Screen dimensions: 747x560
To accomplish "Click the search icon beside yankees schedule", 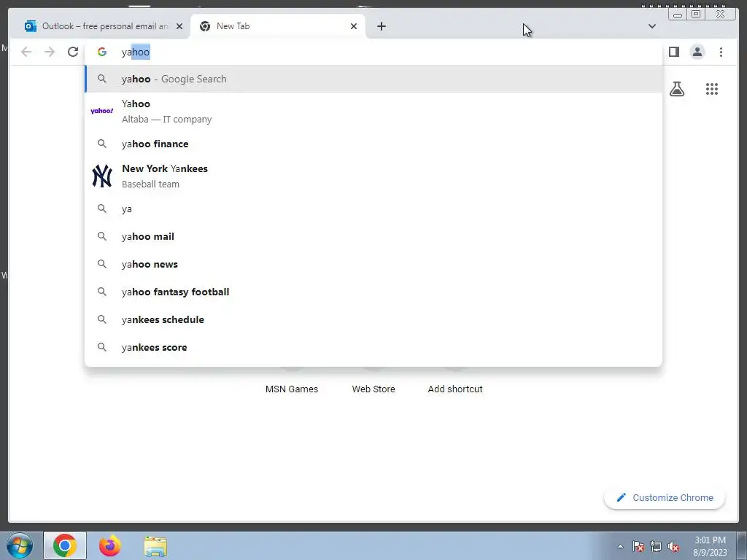I will (102, 319).
